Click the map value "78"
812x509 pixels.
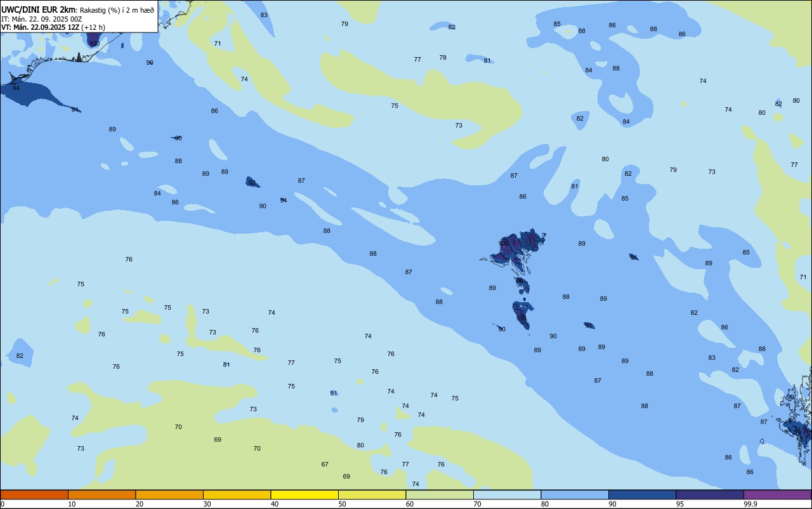(443, 58)
